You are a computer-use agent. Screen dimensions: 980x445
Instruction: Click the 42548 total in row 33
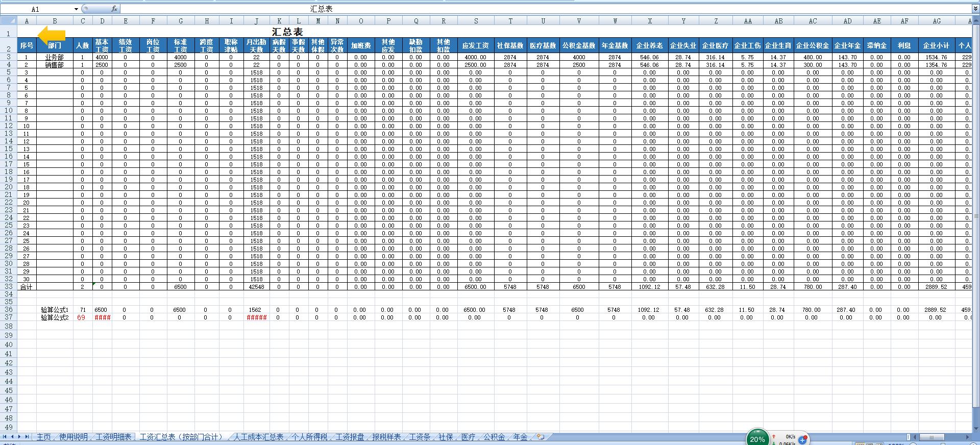point(256,287)
